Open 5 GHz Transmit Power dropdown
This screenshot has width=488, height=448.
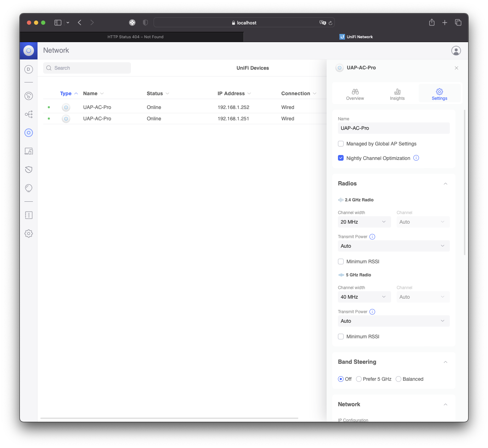point(394,321)
